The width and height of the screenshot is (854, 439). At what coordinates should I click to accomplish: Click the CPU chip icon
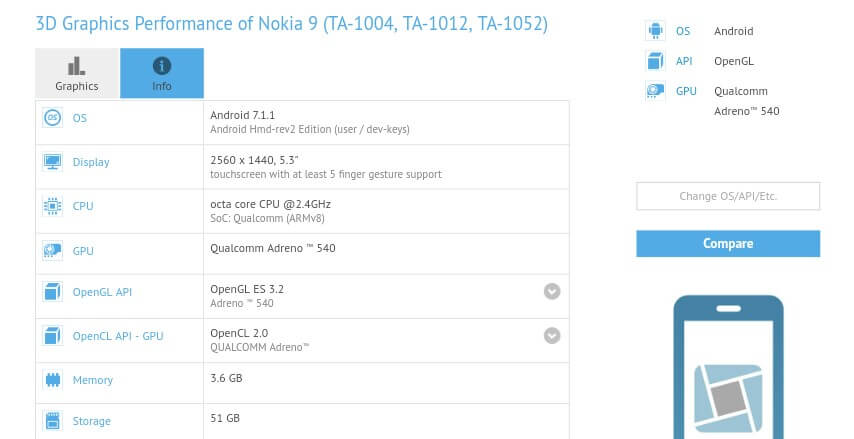[52, 206]
